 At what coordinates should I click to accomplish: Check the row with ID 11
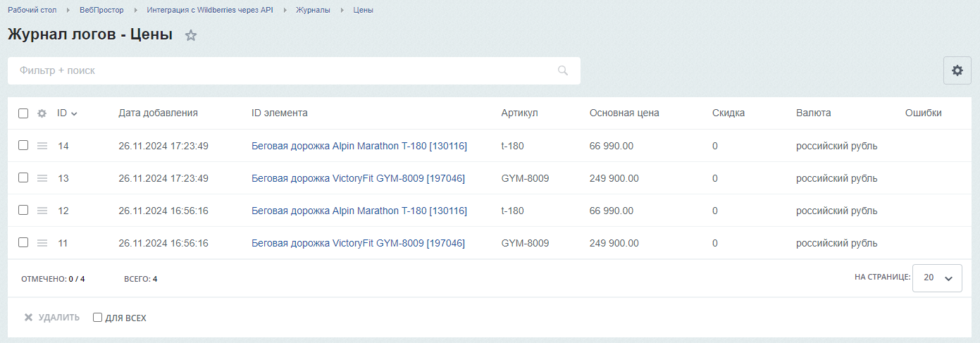pos(23,242)
